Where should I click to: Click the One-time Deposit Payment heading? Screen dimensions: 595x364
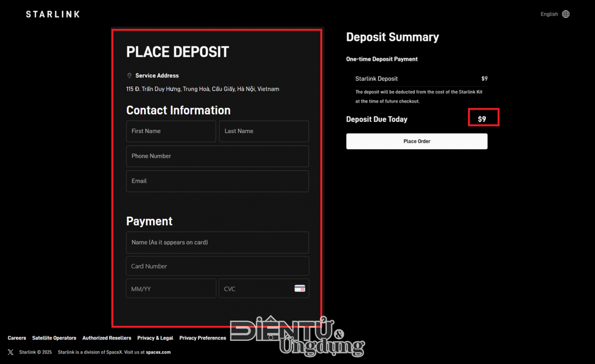[382, 59]
